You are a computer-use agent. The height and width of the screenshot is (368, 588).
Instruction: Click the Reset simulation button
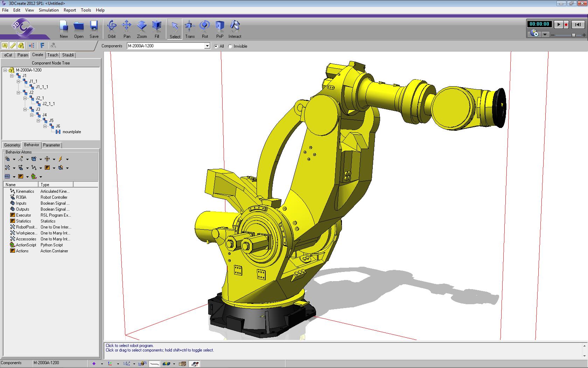click(578, 25)
